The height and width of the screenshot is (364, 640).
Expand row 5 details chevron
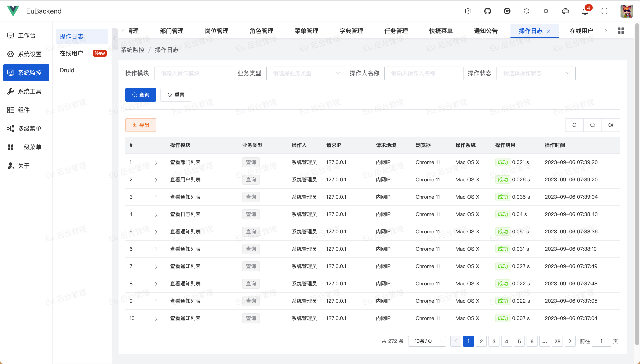tap(156, 232)
